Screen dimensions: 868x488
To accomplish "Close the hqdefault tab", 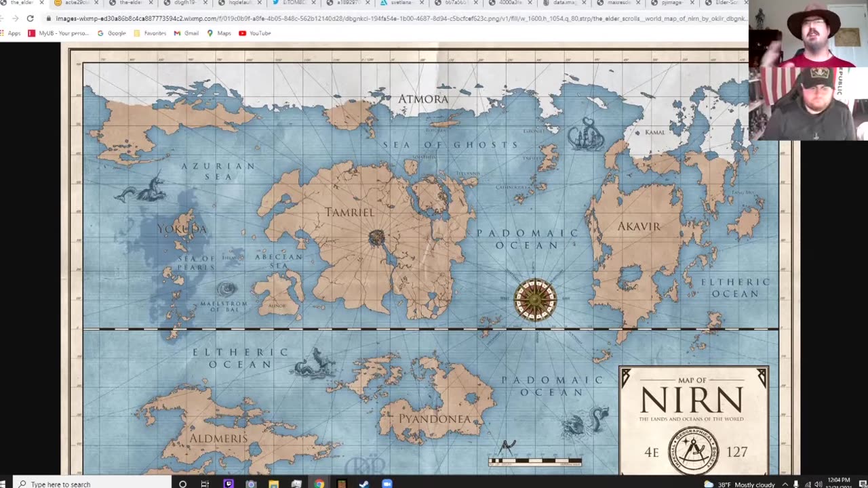I will coord(260,3).
